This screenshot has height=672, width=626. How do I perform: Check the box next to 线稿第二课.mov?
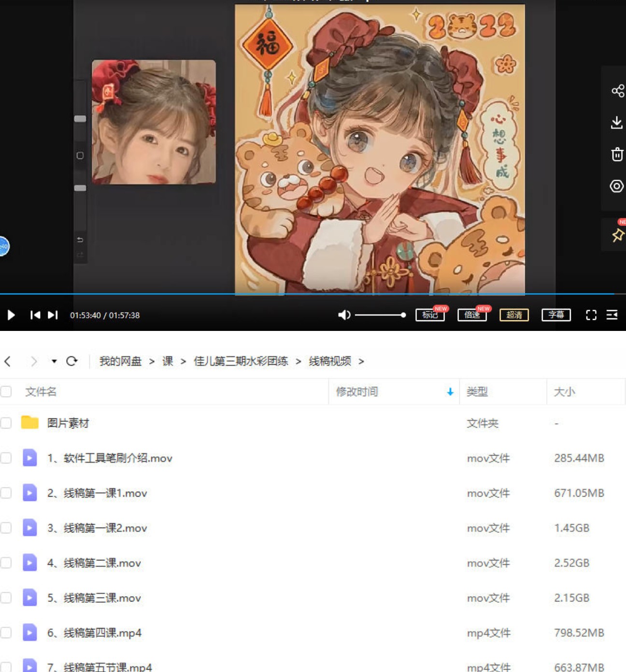(6, 563)
